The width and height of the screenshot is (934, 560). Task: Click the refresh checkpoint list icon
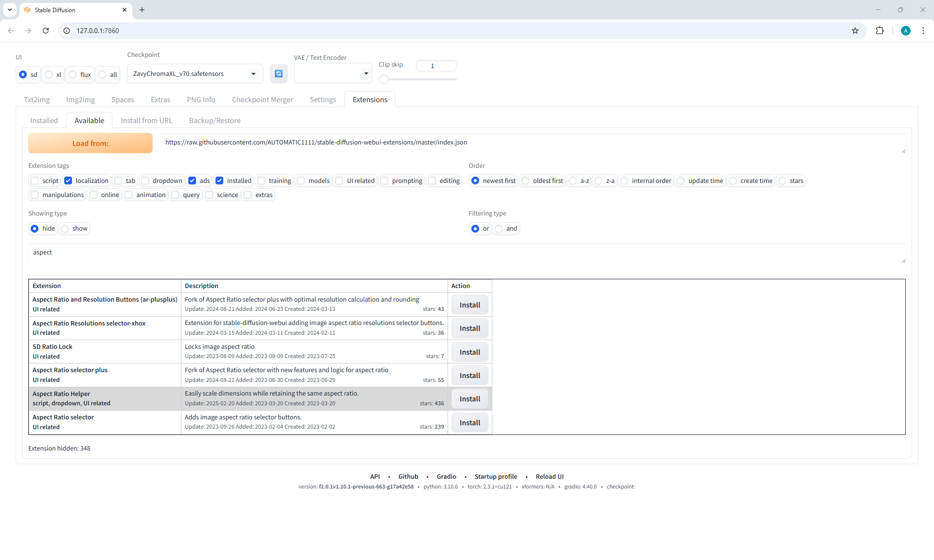[278, 73]
